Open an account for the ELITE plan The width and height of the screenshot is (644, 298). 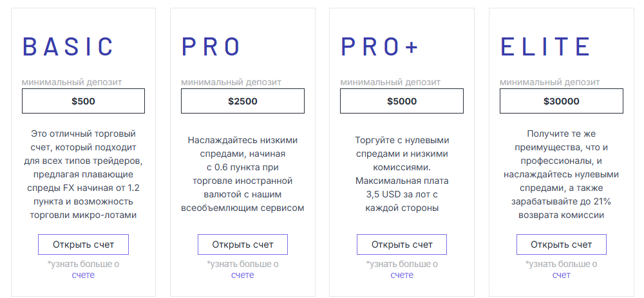(561, 244)
